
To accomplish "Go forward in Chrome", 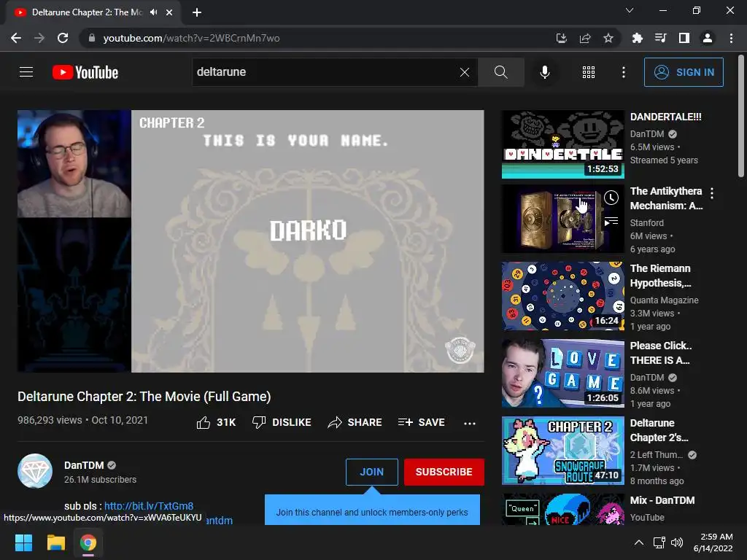I will click(x=39, y=38).
